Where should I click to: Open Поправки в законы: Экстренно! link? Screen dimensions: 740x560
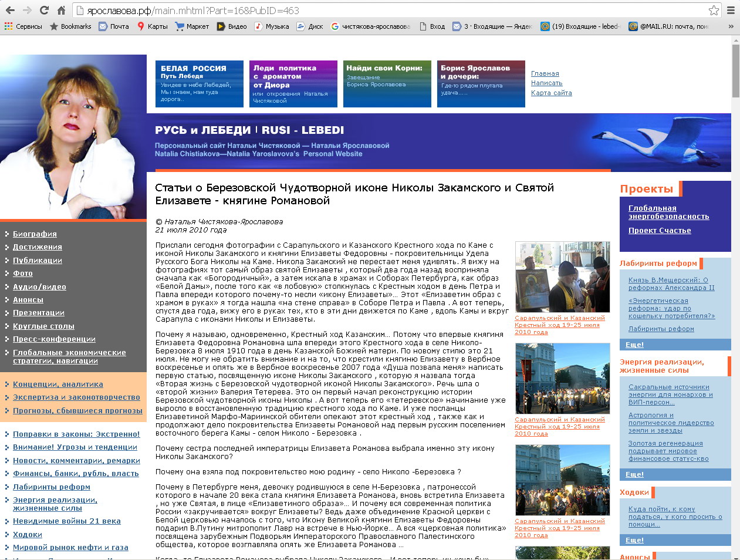coord(76,434)
